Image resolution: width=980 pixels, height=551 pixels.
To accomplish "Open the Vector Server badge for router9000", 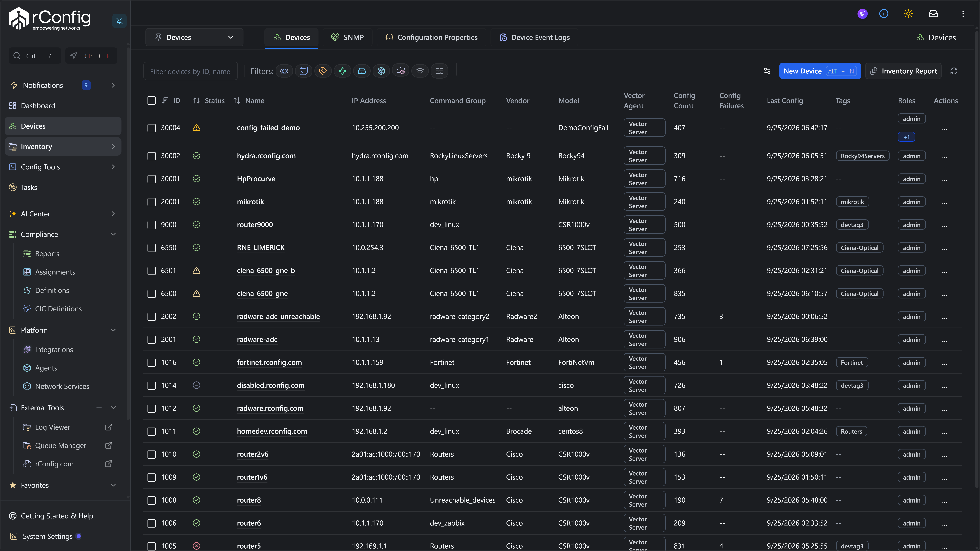I will pos(644,225).
